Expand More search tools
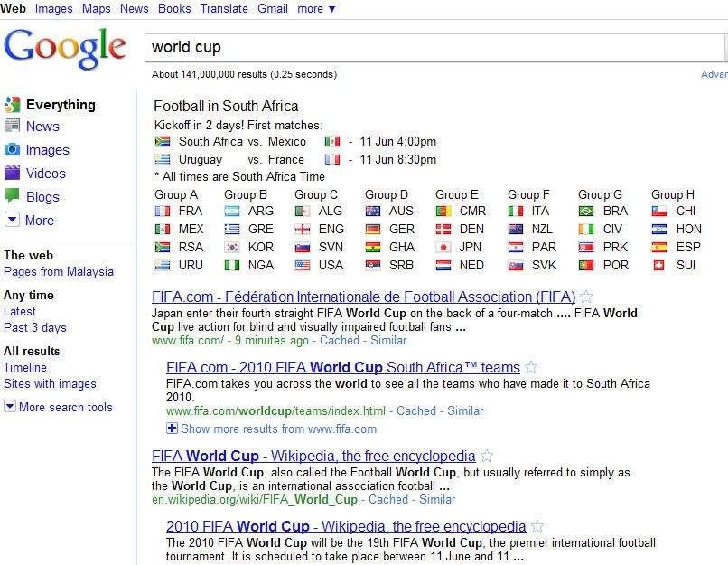728x565 pixels. point(58,407)
